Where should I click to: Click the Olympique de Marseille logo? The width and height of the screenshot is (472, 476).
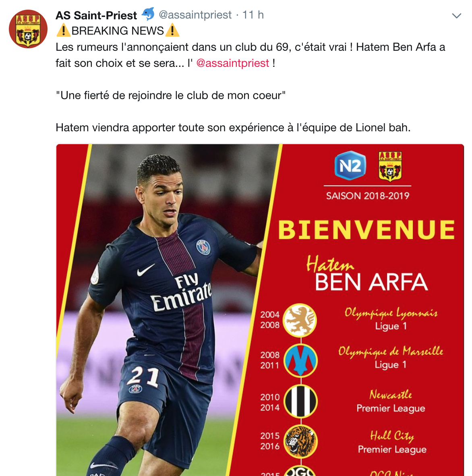[300, 361]
